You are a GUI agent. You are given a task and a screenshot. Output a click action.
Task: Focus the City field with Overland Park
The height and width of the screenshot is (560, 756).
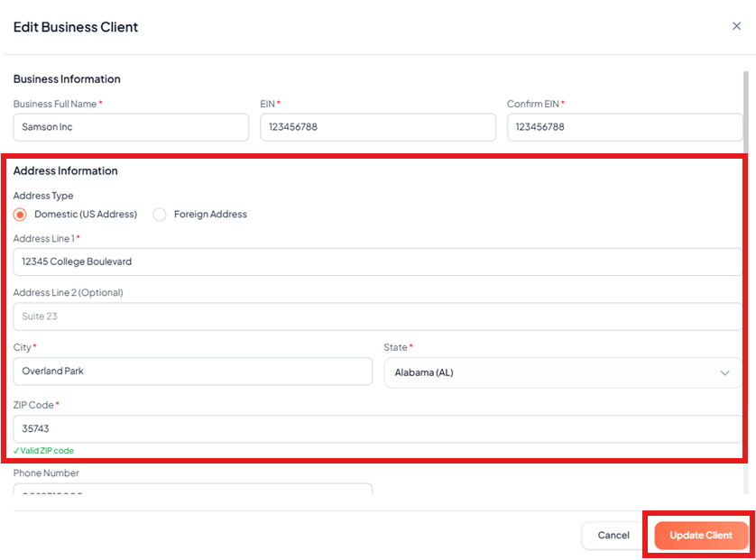coord(192,371)
